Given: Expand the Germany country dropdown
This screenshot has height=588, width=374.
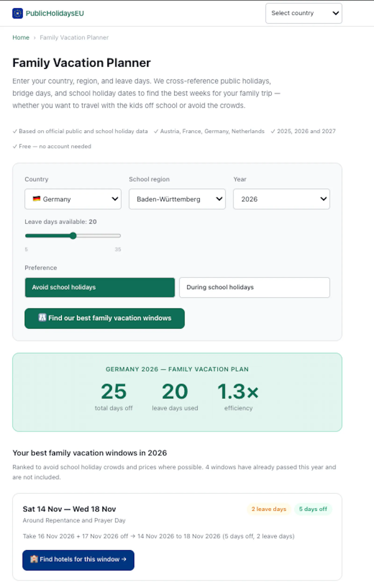Looking at the screenshot, I should [73, 199].
